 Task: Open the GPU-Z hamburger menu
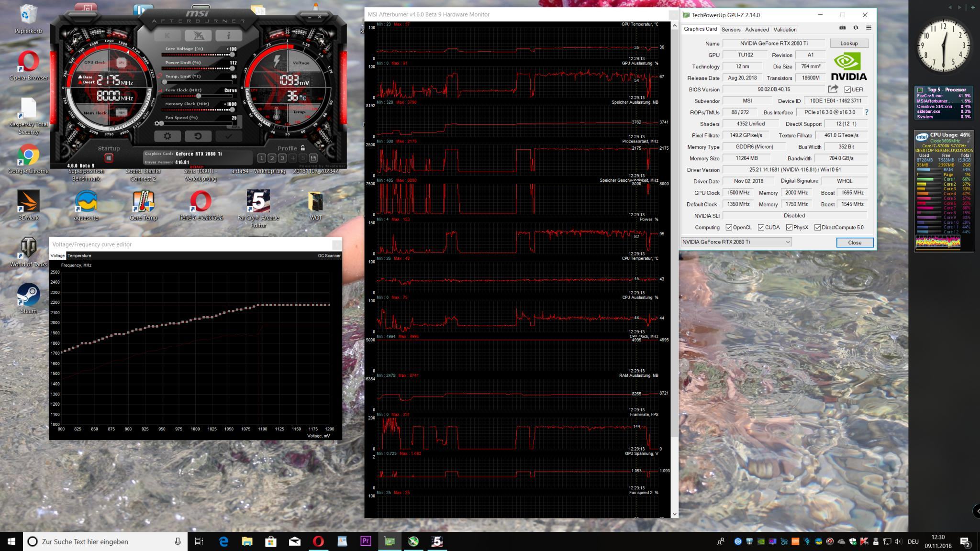[869, 28]
